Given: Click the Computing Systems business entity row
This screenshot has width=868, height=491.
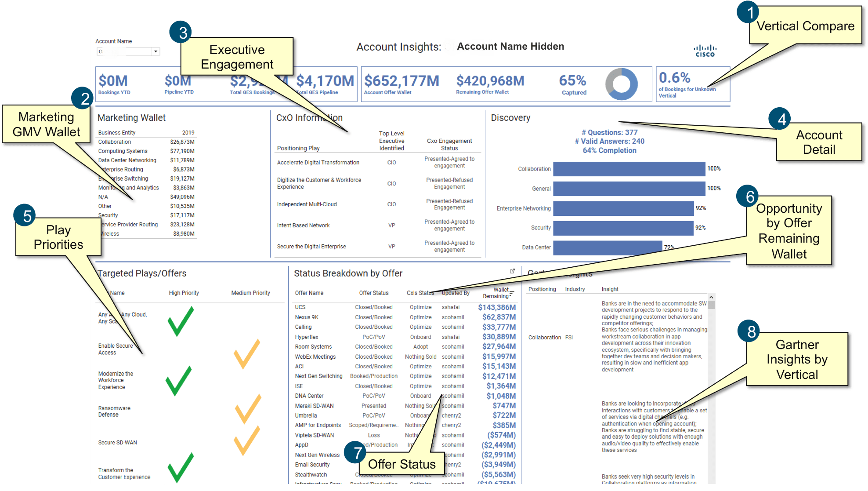Looking at the screenshot, I should click(146, 151).
